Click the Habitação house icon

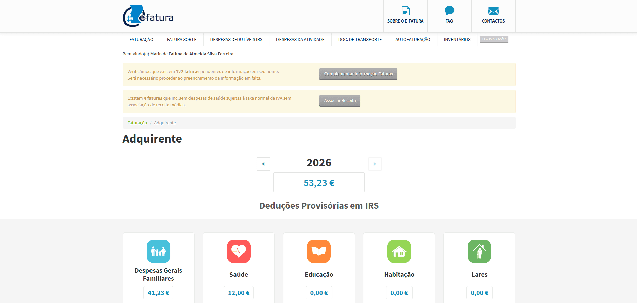(399, 251)
